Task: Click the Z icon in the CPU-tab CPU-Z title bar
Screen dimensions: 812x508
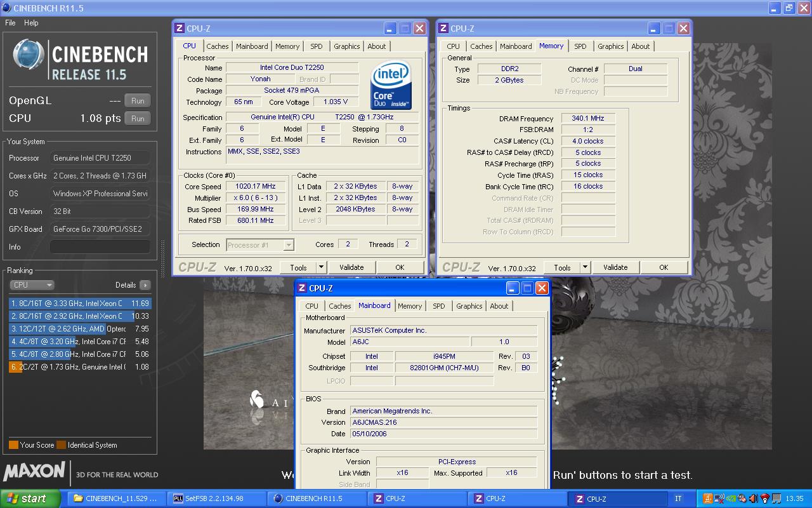Action: pyautogui.click(x=180, y=29)
